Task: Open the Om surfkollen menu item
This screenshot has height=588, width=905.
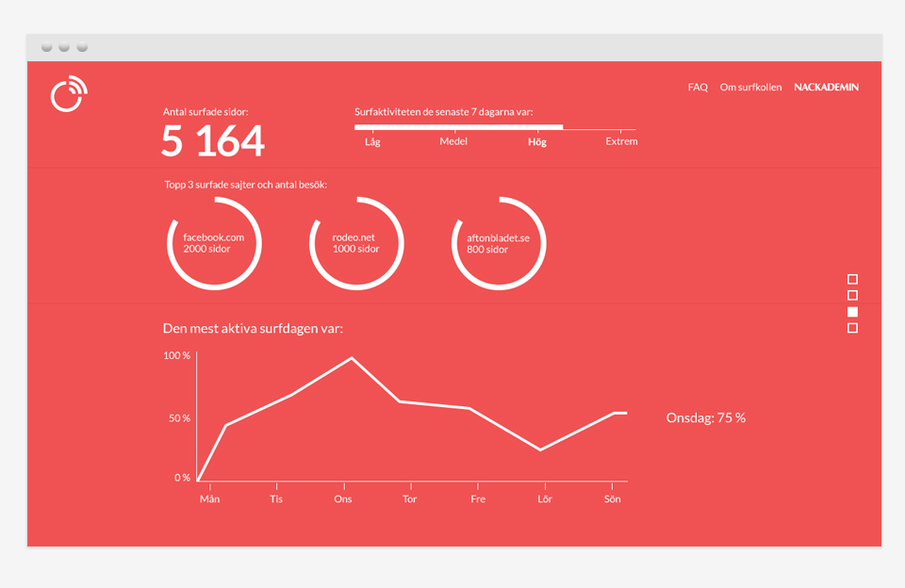Action: 750,87
